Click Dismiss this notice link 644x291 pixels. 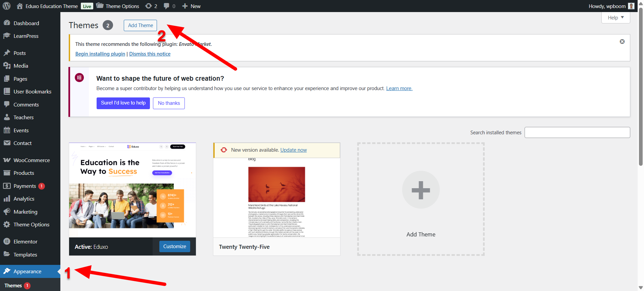click(150, 54)
